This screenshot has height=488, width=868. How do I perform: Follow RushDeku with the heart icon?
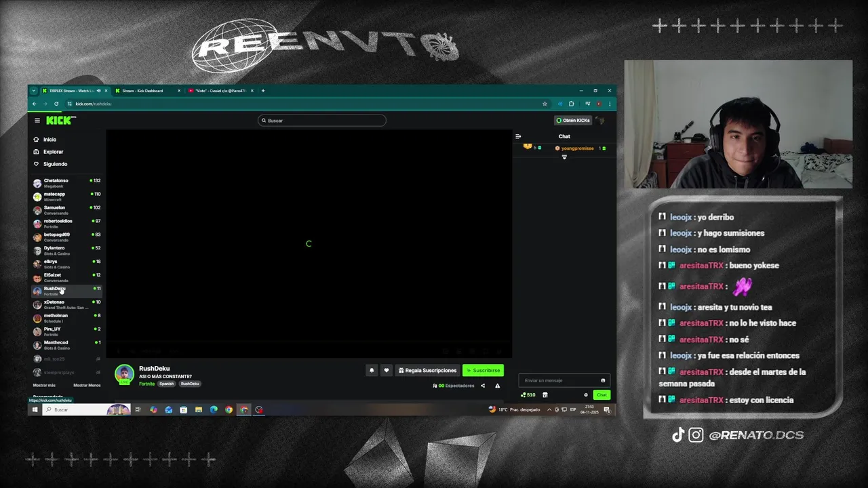click(x=387, y=370)
